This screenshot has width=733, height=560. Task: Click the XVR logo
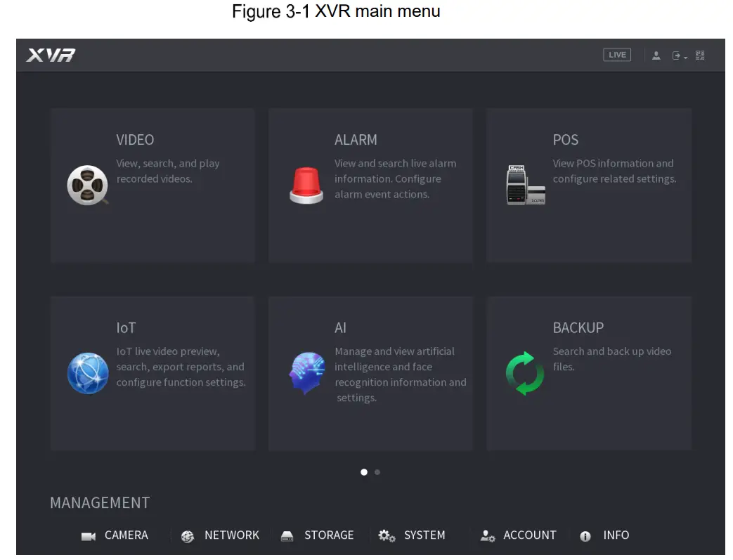(51, 56)
